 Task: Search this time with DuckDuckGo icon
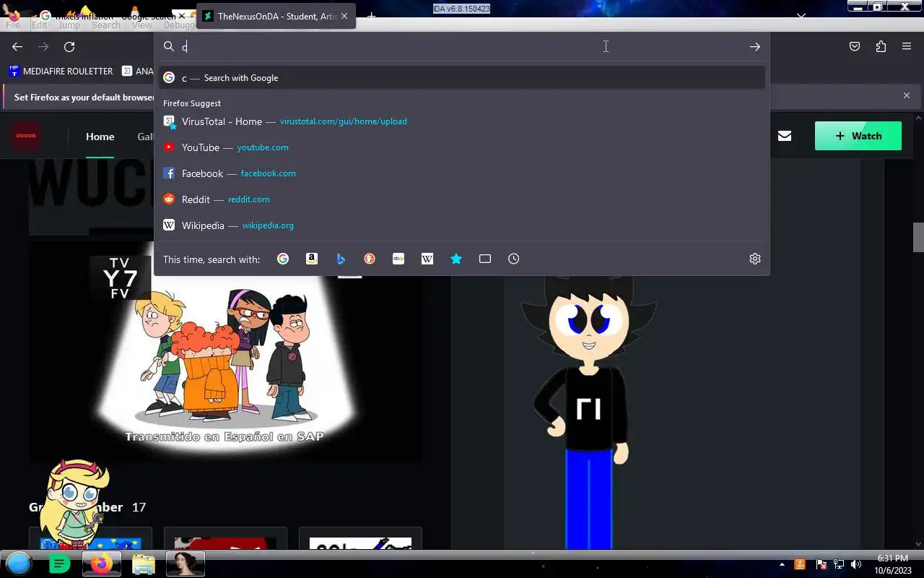370,259
